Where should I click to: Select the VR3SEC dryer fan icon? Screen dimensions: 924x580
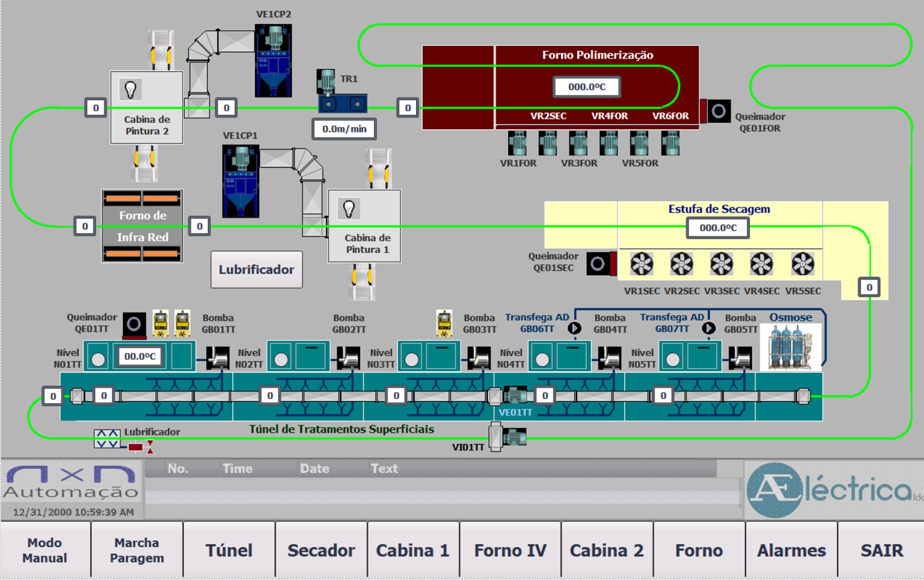[722, 264]
